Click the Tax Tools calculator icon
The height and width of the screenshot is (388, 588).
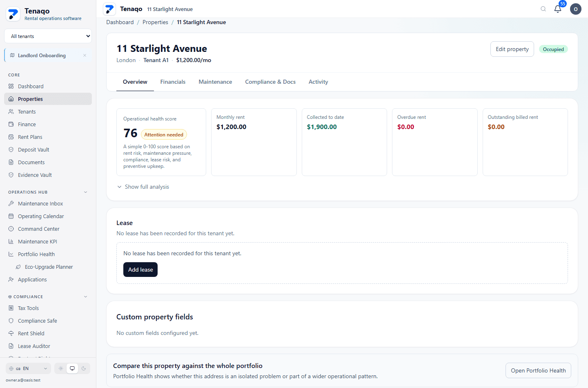(x=11, y=308)
